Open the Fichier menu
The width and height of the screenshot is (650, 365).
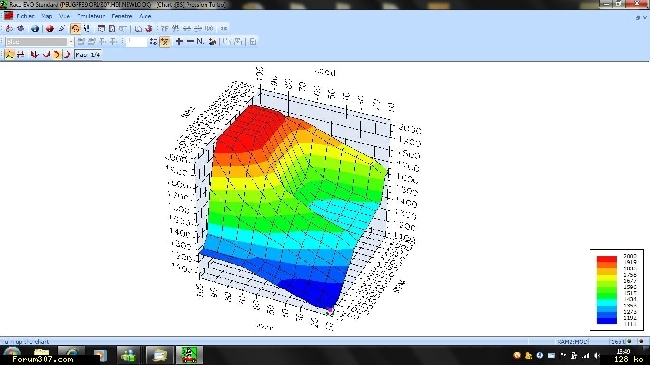[x=25, y=16]
